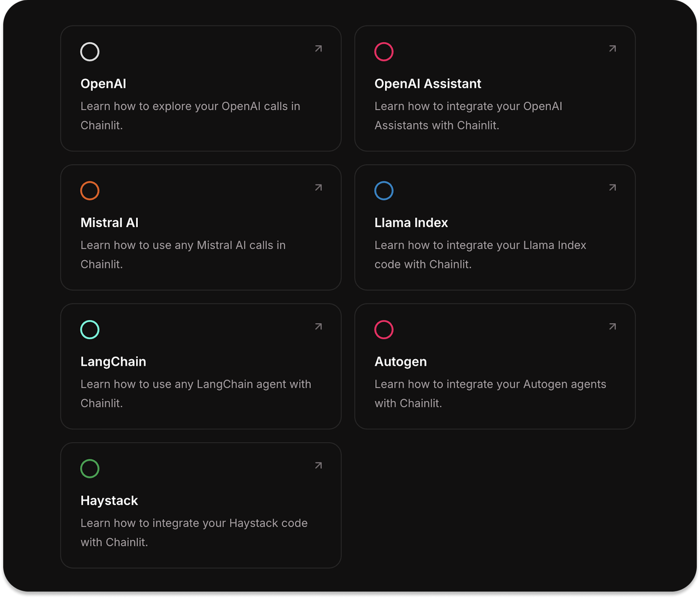Click the teal circle icon on LangChain card
Image resolution: width=700 pixels, height=598 pixels.
[90, 330]
